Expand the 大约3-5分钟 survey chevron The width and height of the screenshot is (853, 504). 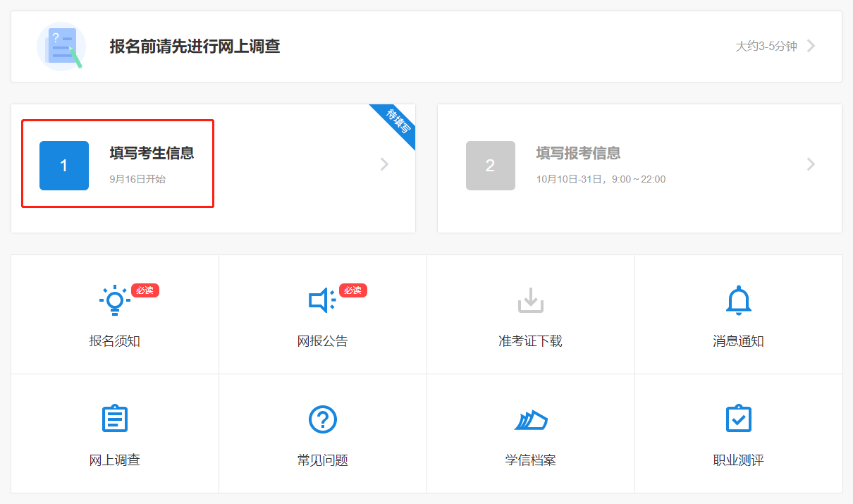pos(812,45)
